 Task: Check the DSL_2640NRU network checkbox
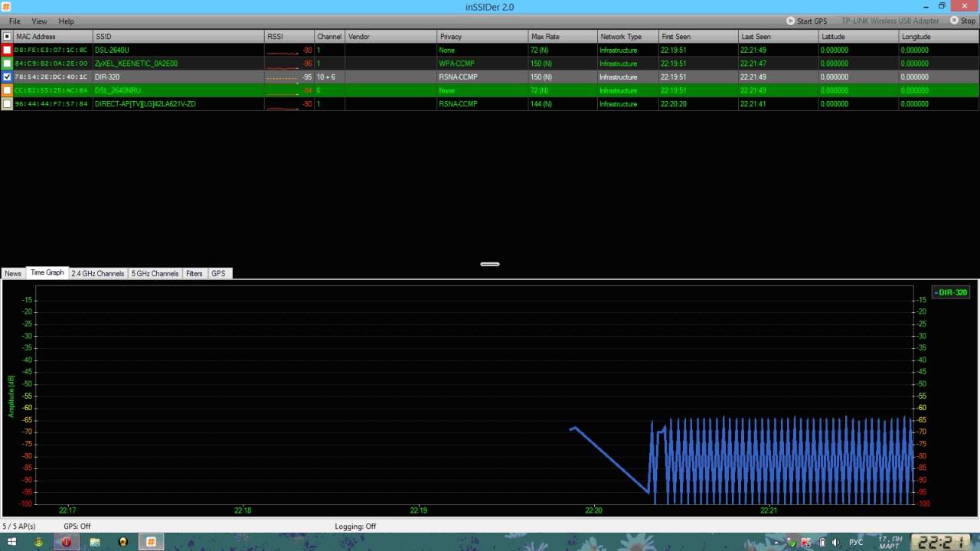coord(7,90)
